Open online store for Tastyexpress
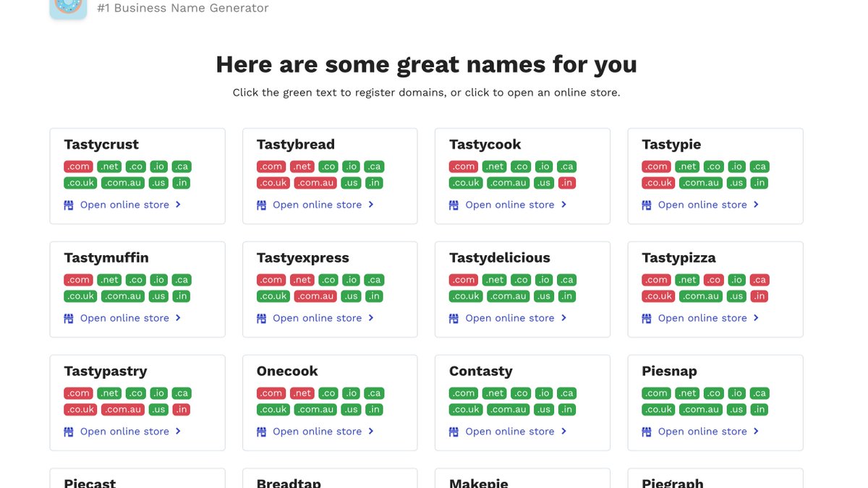 tap(315, 318)
